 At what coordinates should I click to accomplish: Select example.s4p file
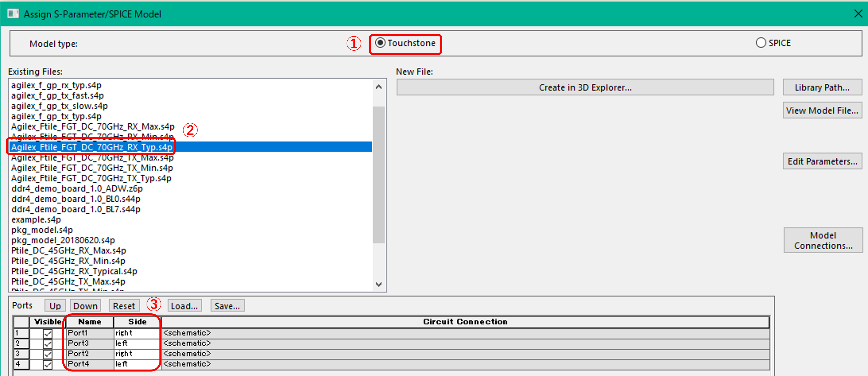[x=36, y=220]
